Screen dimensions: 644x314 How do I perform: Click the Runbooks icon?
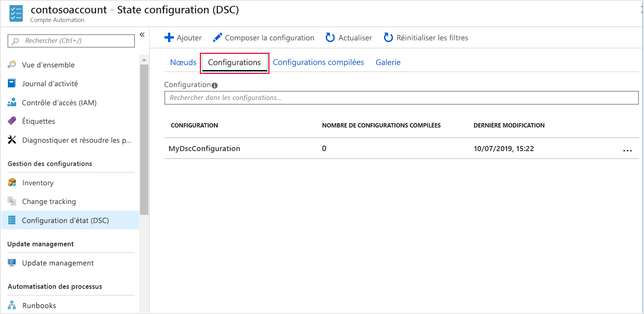point(12,305)
